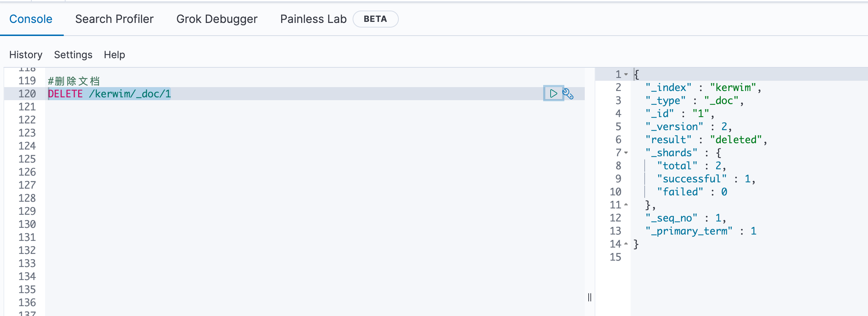Click the "deleted" result value in response
The height and width of the screenshot is (316, 868).
coord(736,140)
